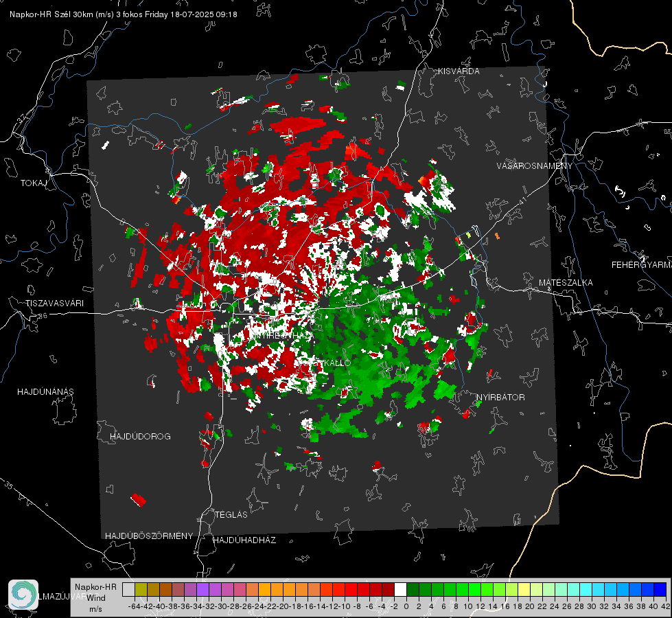This screenshot has height=618, width=672.
Task: Select the HAJDÚDOROG town label
Action: pos(140,437)
